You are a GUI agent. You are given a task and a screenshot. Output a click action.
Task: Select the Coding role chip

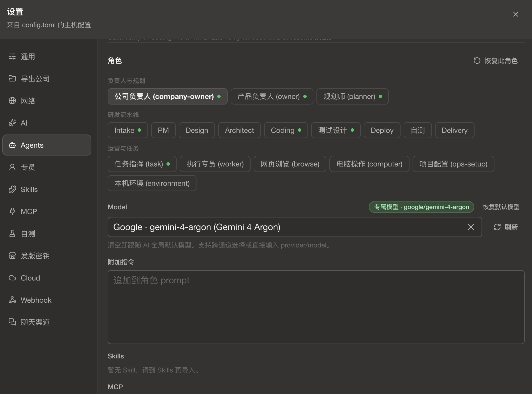click(x=286, y=130)
